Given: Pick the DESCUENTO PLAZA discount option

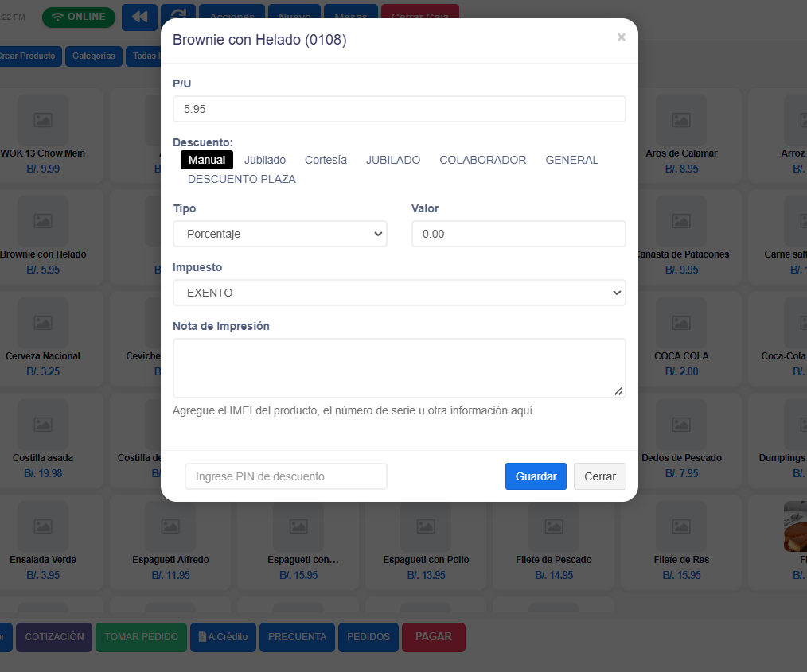Looking at the screenshot, I should (242, 179).
